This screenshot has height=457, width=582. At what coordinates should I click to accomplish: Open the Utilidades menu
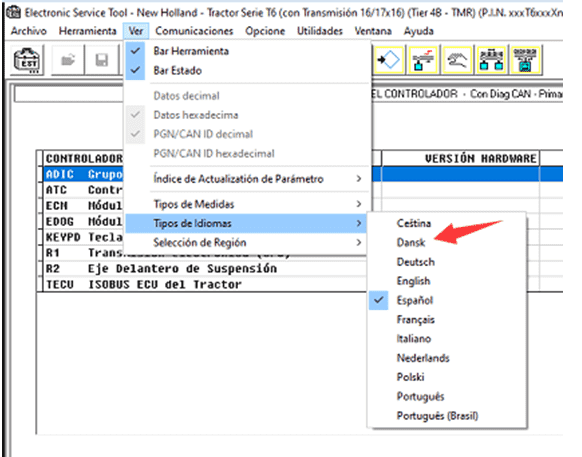320,31
